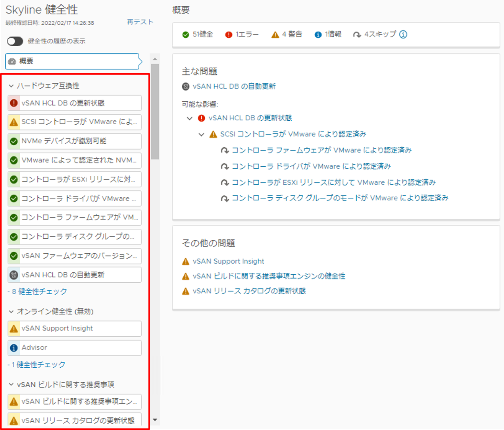Viewport: 504px width, 430px height.
Task: Select コントローラ ファームウェアが VM sidebar check
Action: (75, 218)
